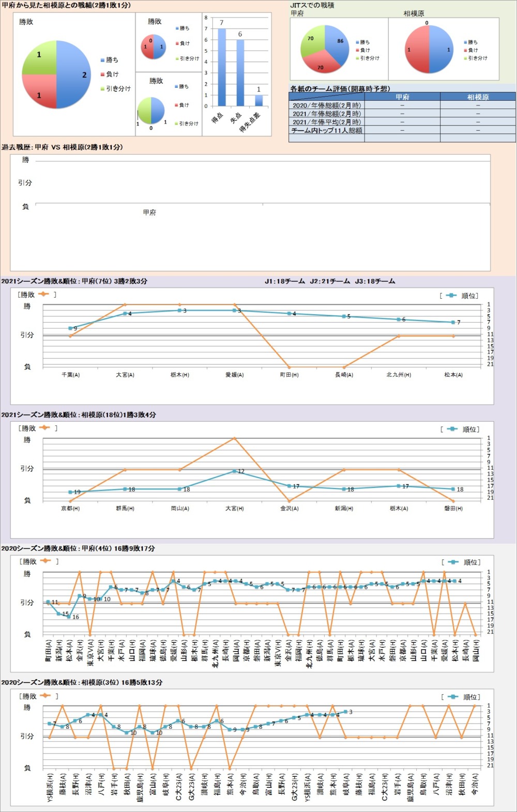This screenshot has height=812, width=517.
Task: Click the チーム内トップ11人総額 row label
Action: click(x=327, y=131)
